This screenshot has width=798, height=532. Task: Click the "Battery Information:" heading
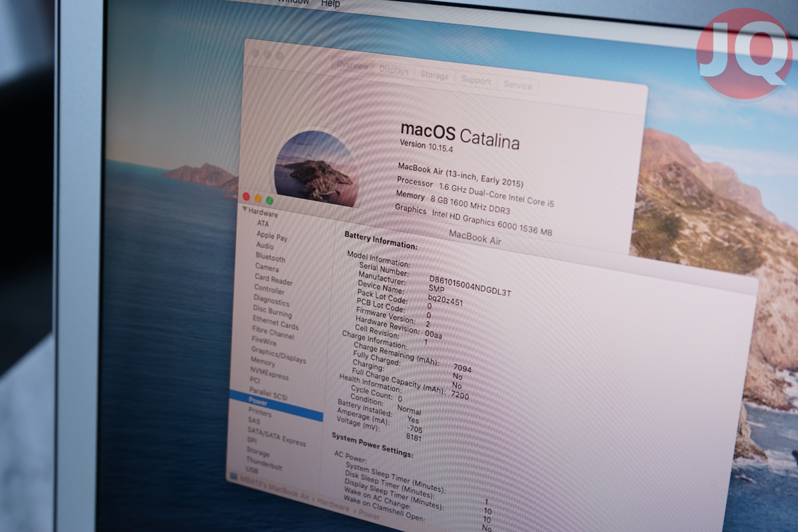(381, 240)
